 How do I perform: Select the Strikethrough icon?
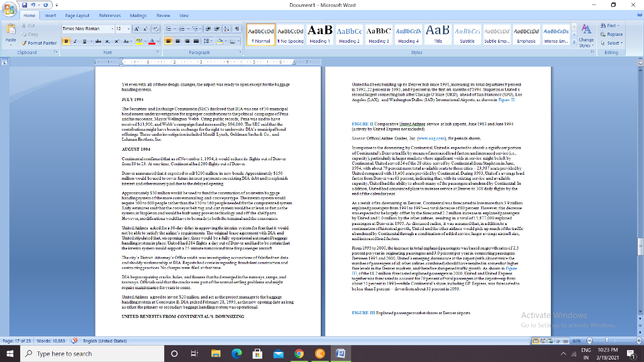[x=99, y=41]
